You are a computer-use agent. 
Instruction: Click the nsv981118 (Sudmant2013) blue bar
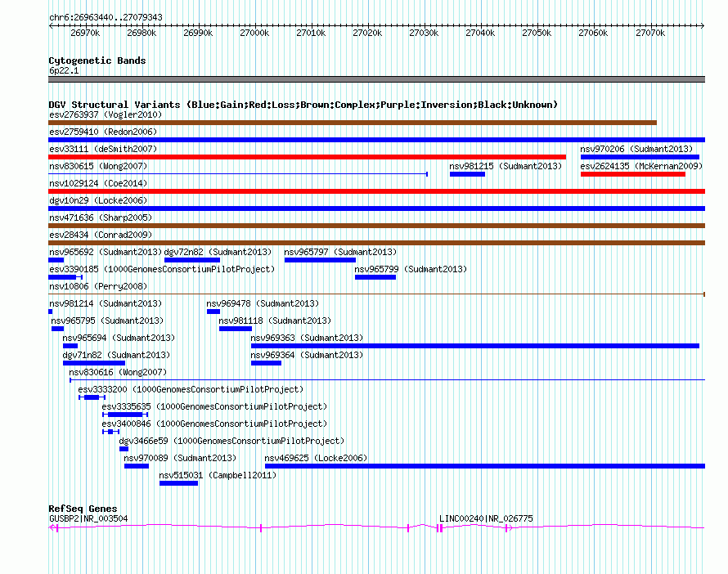tap(236, 329)
